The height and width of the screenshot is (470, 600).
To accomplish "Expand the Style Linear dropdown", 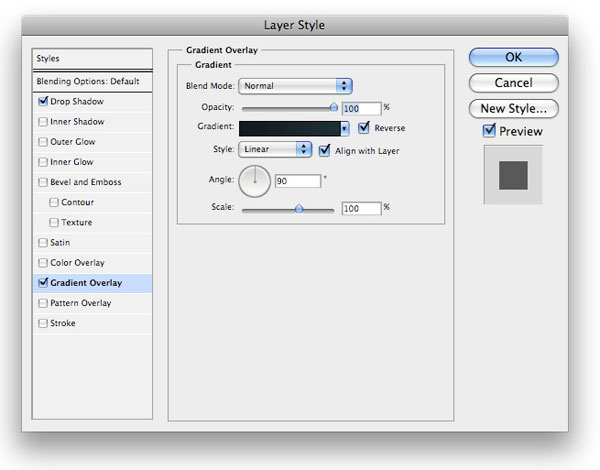I will 275,149.
